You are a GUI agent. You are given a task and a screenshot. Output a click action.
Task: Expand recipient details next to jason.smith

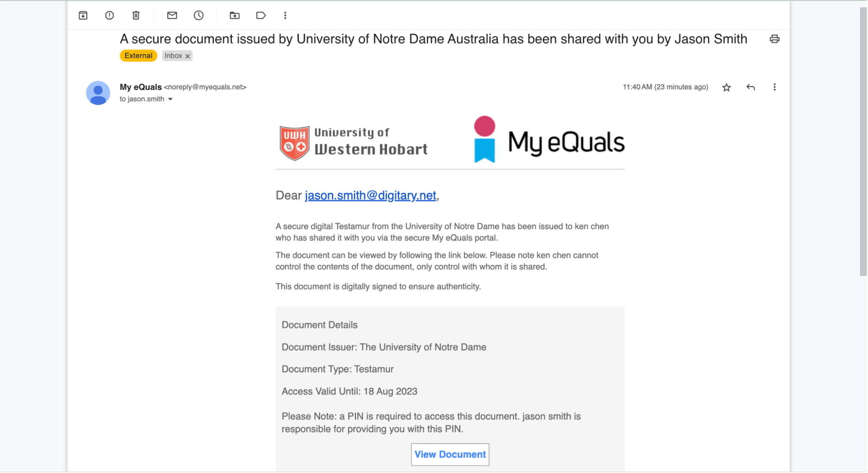pyautogui.click(x=170, y=99)
